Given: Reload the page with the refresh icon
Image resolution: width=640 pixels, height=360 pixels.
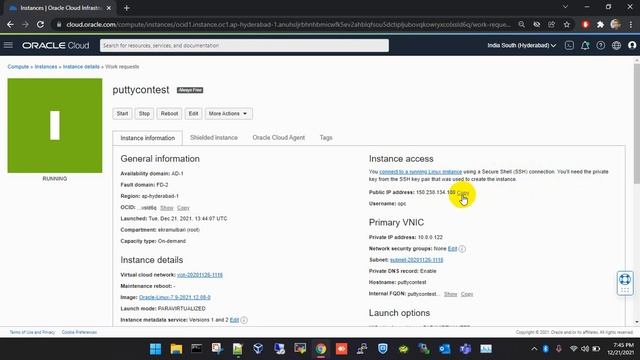Looking at the screenshot, I should coord(40,24).
